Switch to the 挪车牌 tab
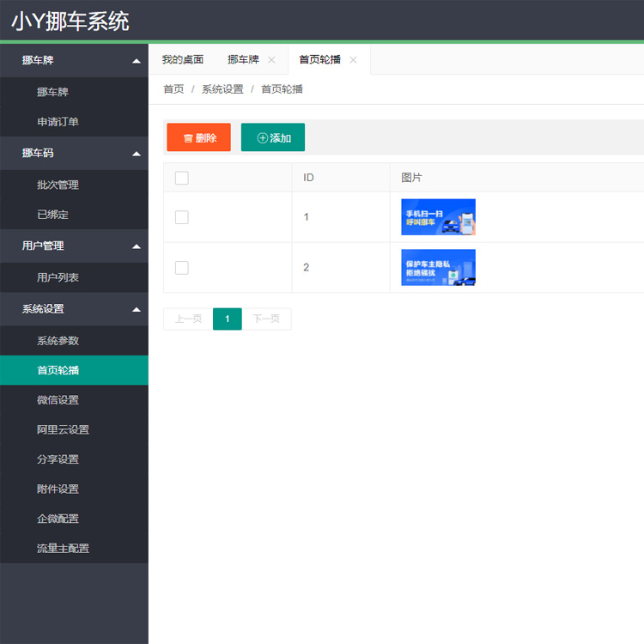The height and width of the screenshot is (644, 644). pyautogui.click(x=243, y=59)
